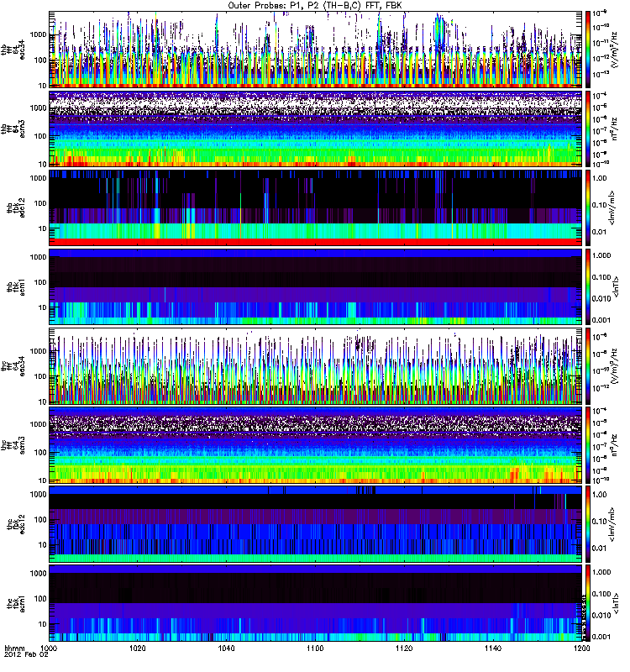Click the thb fbk edc12 filter bank panel
The width and height of the screenshot is (630, 672).
315,207
